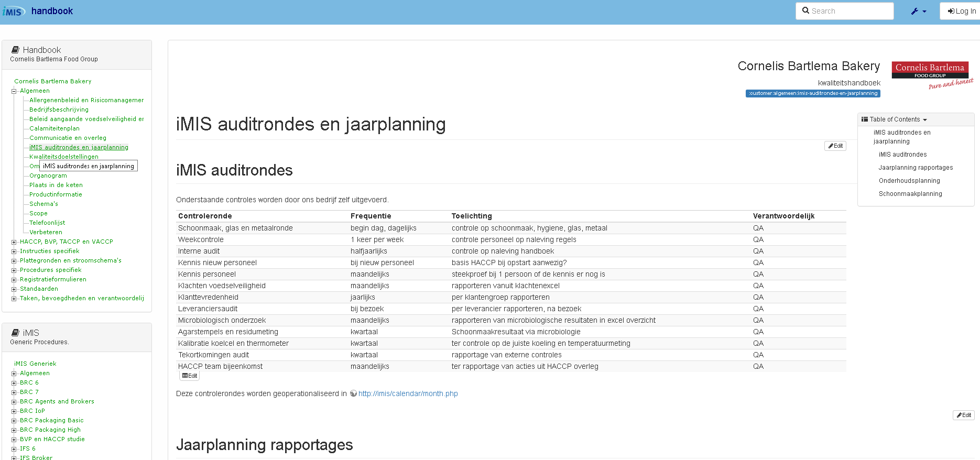Open Cornelis Bartlema Bakery tree root
The image size is (980, 460).
[x=52, y=81]
